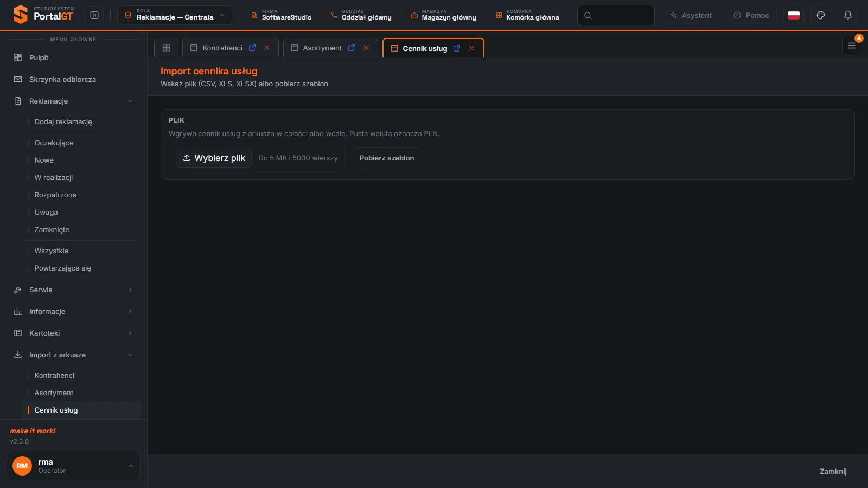Viewport: 868px width, 488px height.
Task: Click the Zamknij button
Action: click(833, 471)
